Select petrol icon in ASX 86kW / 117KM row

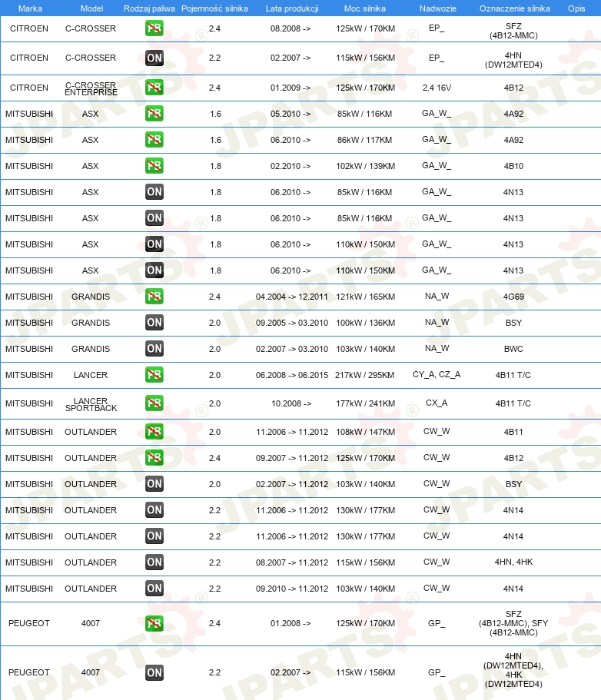[x=154, y=140]
